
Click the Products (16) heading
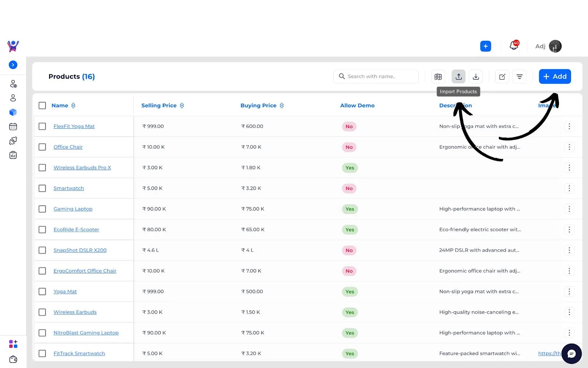pyautogui.click(x=72, y=77)
